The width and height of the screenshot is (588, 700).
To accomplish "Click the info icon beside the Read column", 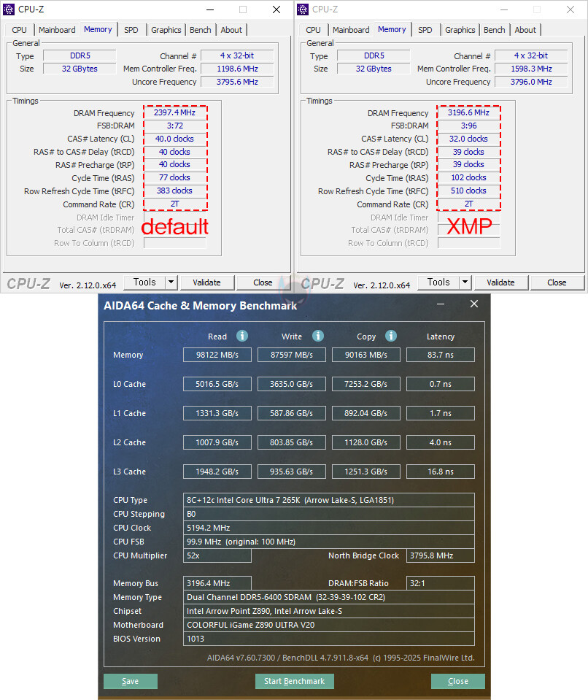I will 241,336.
